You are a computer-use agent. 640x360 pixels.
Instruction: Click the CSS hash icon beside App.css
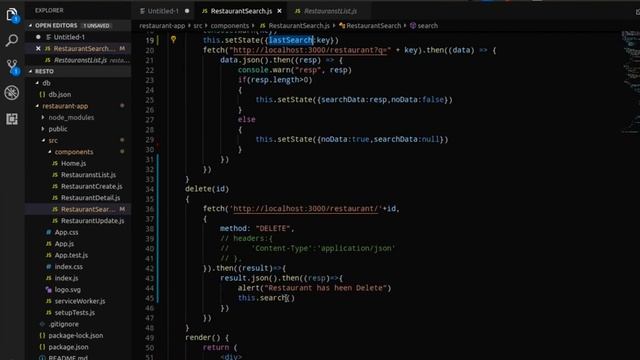(49, 232)
